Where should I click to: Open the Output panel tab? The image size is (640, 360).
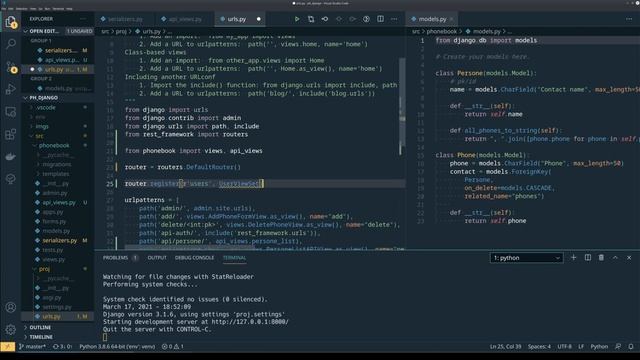(x=157, y=258)
